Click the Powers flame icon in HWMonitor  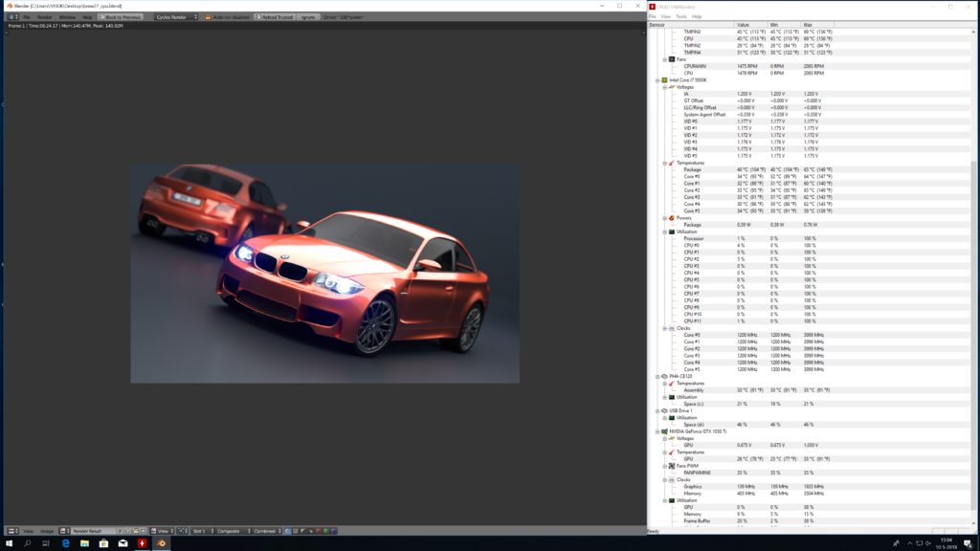coord(672,218)
